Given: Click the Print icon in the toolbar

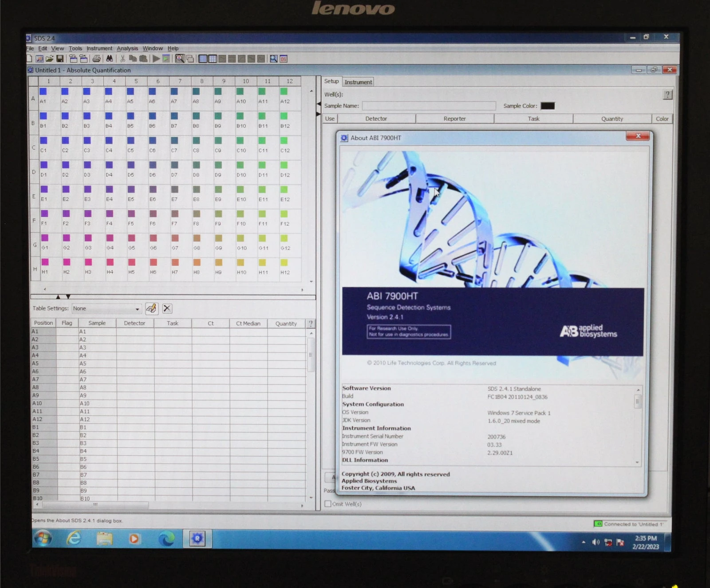Looking at the screenshot, I should [x=96, y=59].
